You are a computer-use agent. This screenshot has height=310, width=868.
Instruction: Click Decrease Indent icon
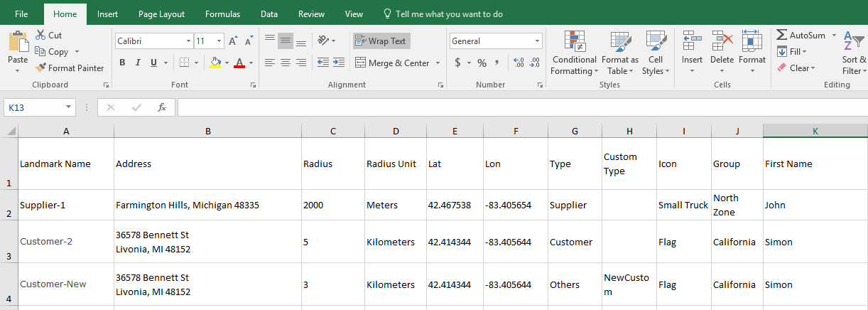(x=323, y=63)
